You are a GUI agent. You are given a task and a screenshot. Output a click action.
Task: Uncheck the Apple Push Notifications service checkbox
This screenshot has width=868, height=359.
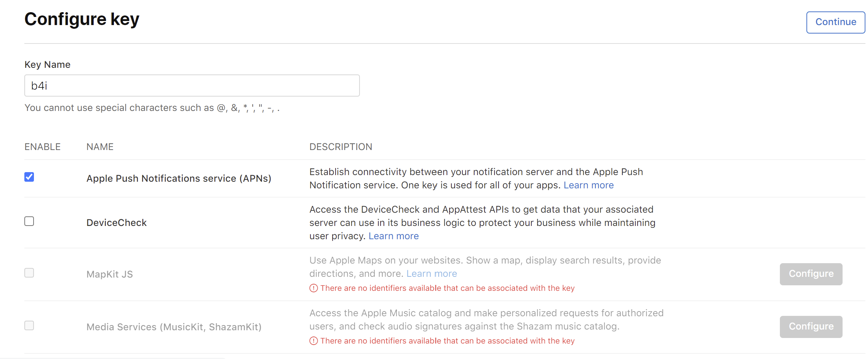(x=29, y=177)
